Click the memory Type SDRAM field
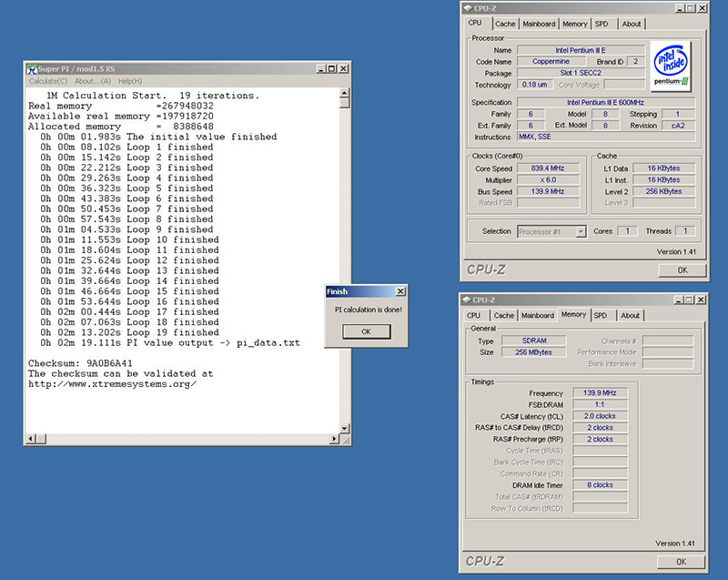Viewport: 728px width, 580px height. tap(534, 341)
